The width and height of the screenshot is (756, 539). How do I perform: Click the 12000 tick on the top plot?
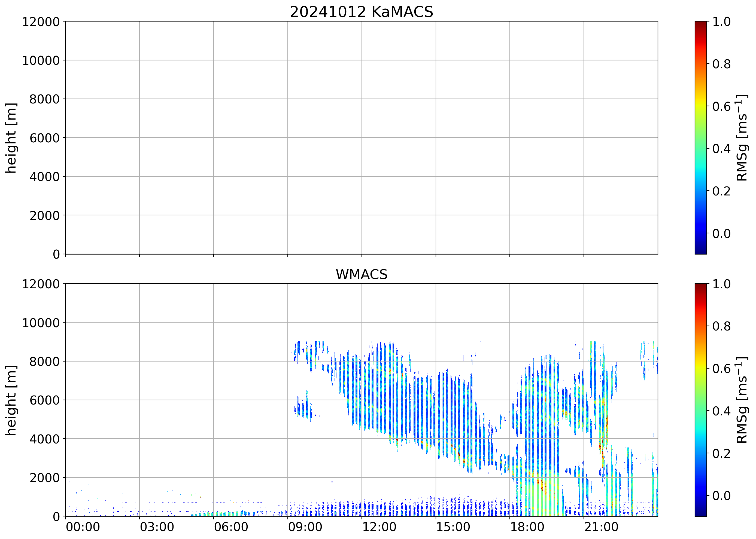tap(41, 22)
